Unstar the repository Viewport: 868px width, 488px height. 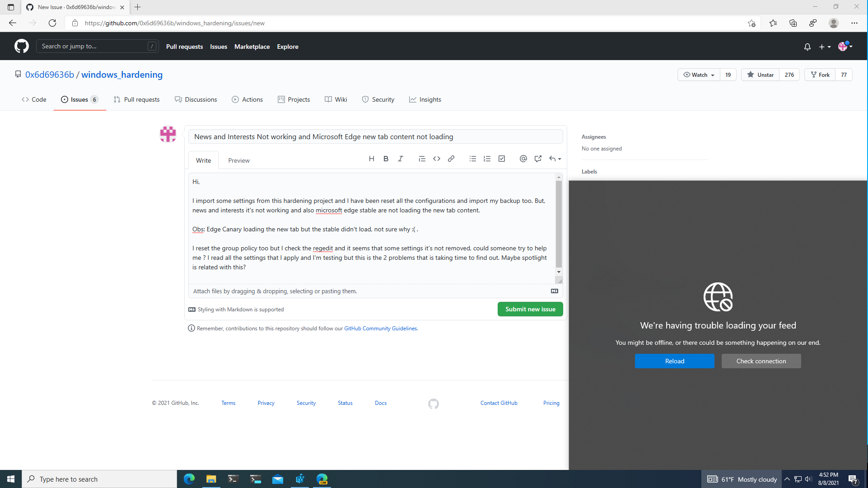(x=761, y=75)
